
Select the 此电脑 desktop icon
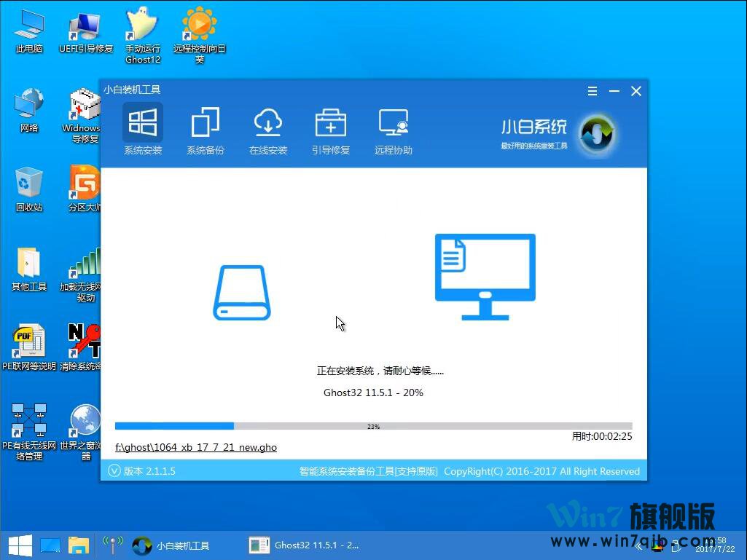(29, 32)
